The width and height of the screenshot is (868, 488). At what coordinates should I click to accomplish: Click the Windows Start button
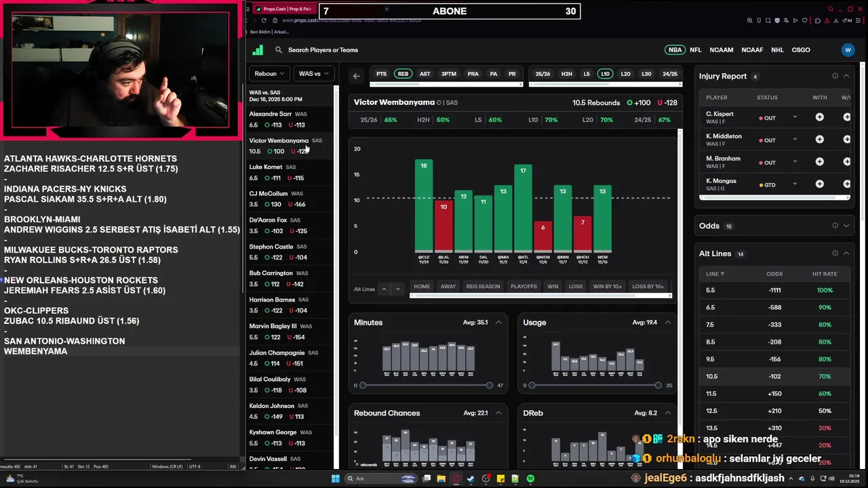(336, 479)
